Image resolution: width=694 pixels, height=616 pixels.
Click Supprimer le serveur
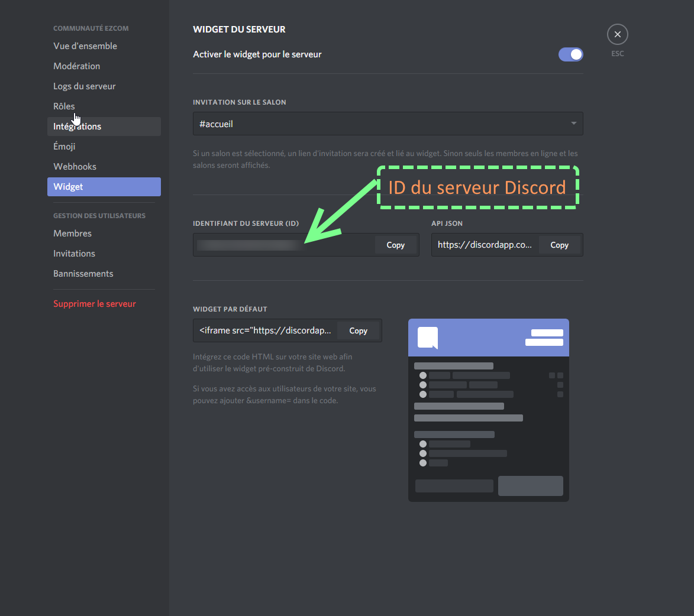pyautogui.click(x=95, y=304)
